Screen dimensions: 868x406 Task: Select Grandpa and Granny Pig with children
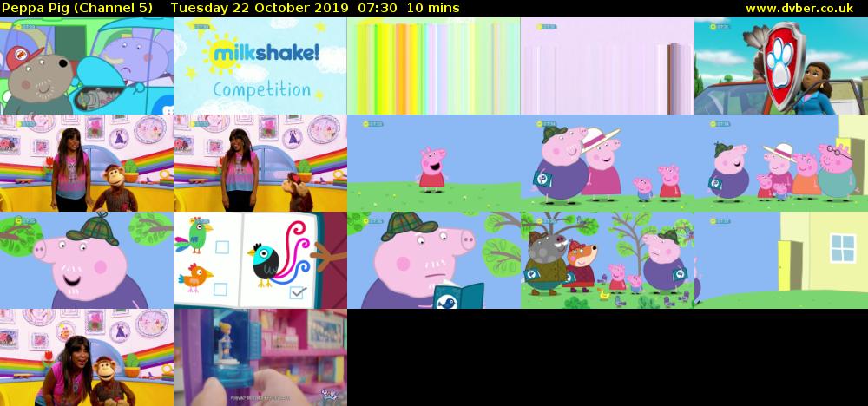click(608, 163)
